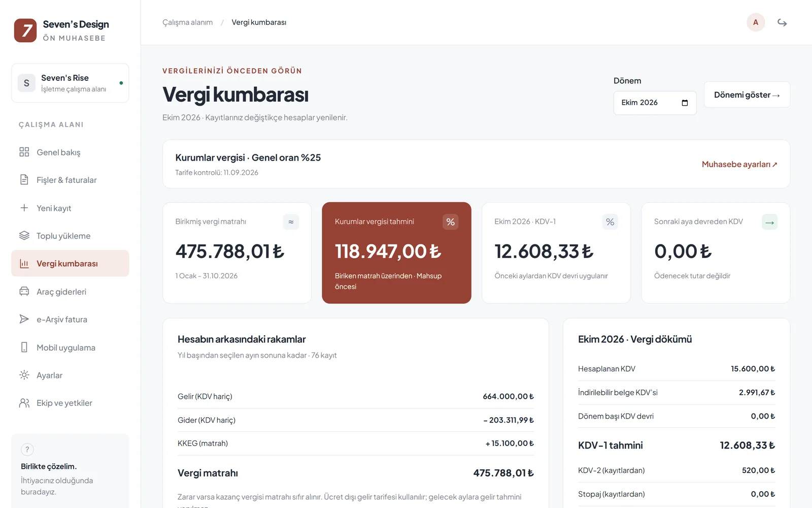Click the Gider (KDV hariç) row
Image resolution: width=812 pixels, height=508 pixels.
click(x=355, y=420)
